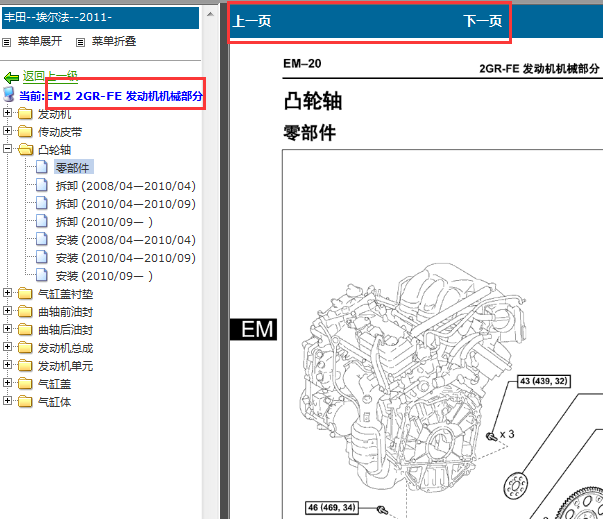Click the 气缸盖 folder icon
Image resolution: width=603 pixels, height=519 pixels.
click(25, 384)
